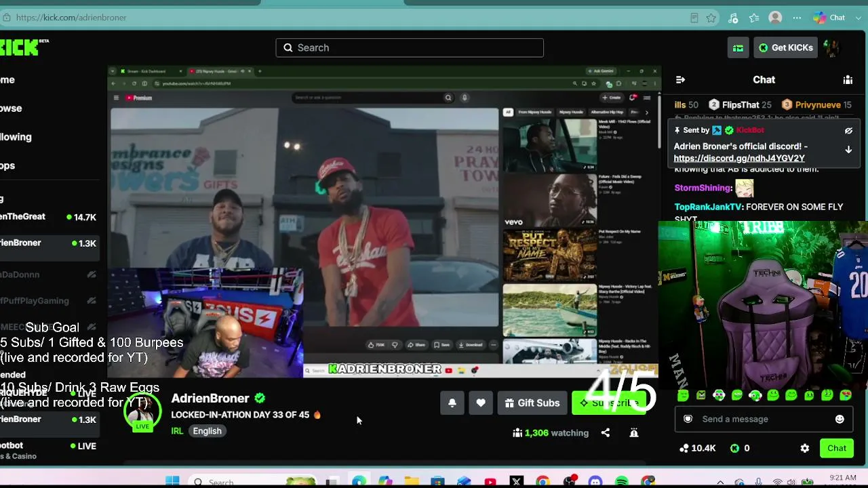Click the IRL category link
Image resolution: width=868 pixels, height=488 pixels.
tap(177, 431)
